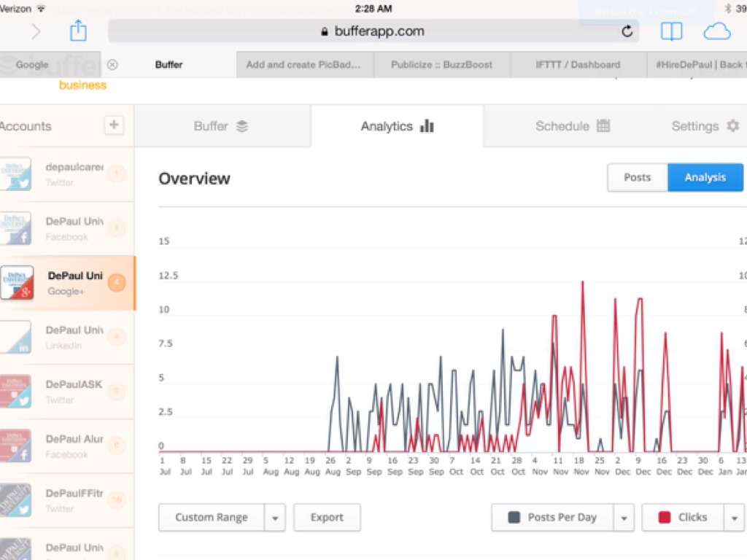Open the DePaulASK Twitter account
Viewport: 747px width, 560px height.
click(66, 391)
